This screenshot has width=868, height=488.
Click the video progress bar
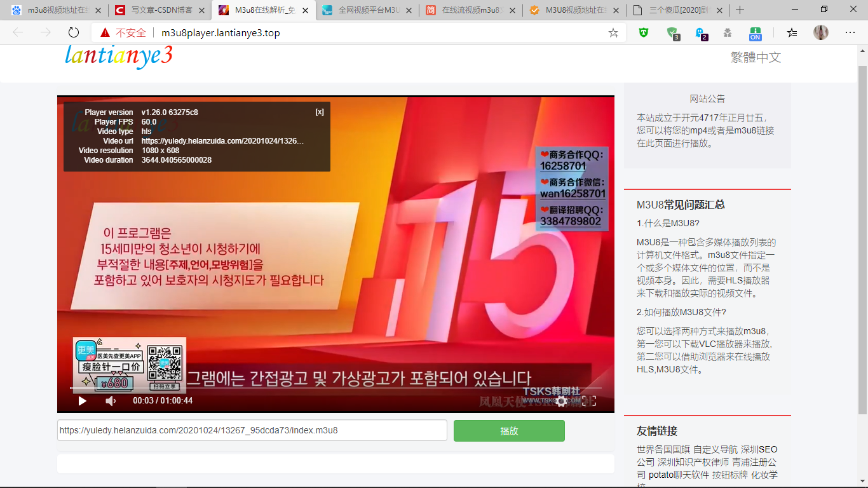click(336, 388)
